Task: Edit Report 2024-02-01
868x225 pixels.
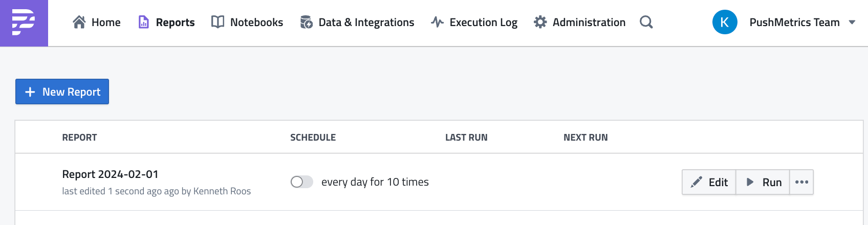Action: tap(709, 182)
